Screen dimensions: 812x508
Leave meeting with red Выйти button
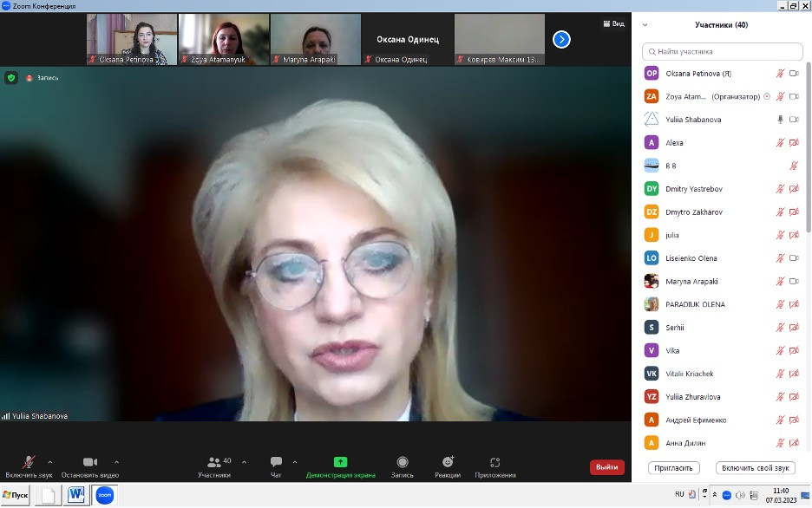[607, 467]
